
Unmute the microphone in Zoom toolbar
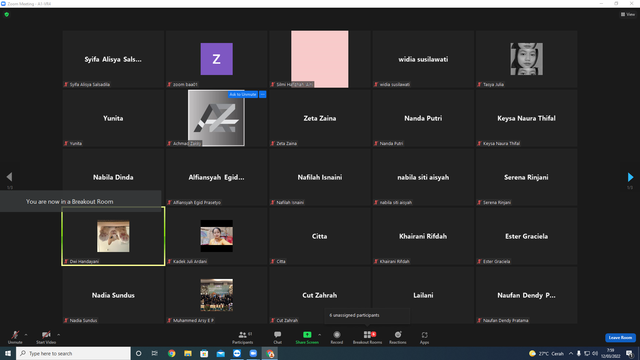pos(15,337)
